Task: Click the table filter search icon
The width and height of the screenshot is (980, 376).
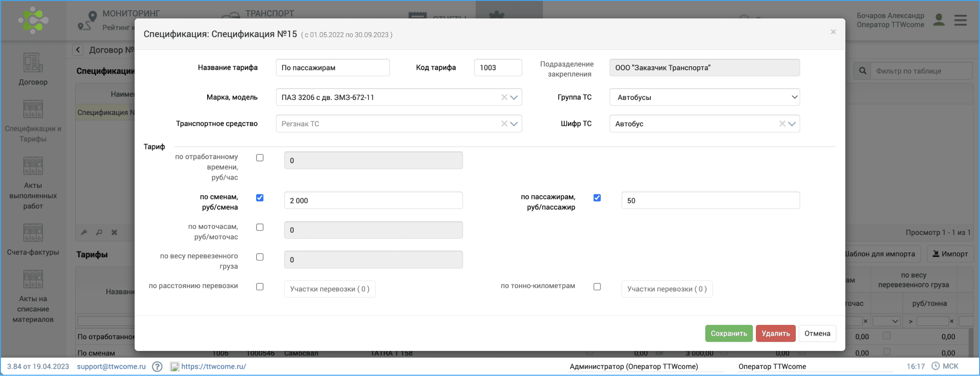Action: coord(862,71)
